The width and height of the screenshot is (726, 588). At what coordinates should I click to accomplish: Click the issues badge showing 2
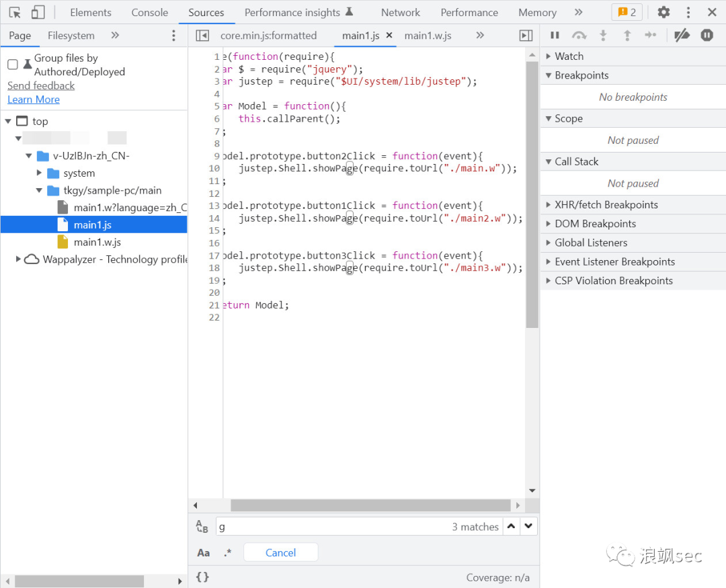pyautogui.click(x=627, y=13)
